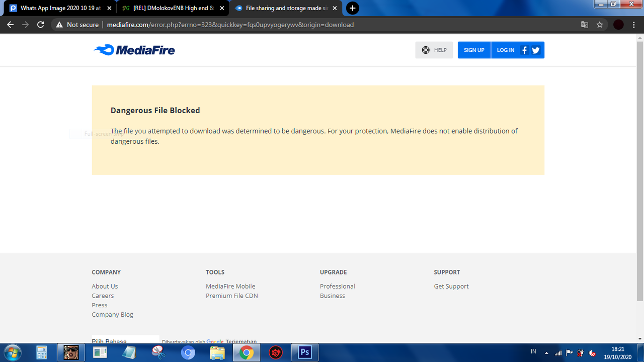644x362 pixels.
Task: Switch to the Whats App Image tab
Action: (60, 8)
